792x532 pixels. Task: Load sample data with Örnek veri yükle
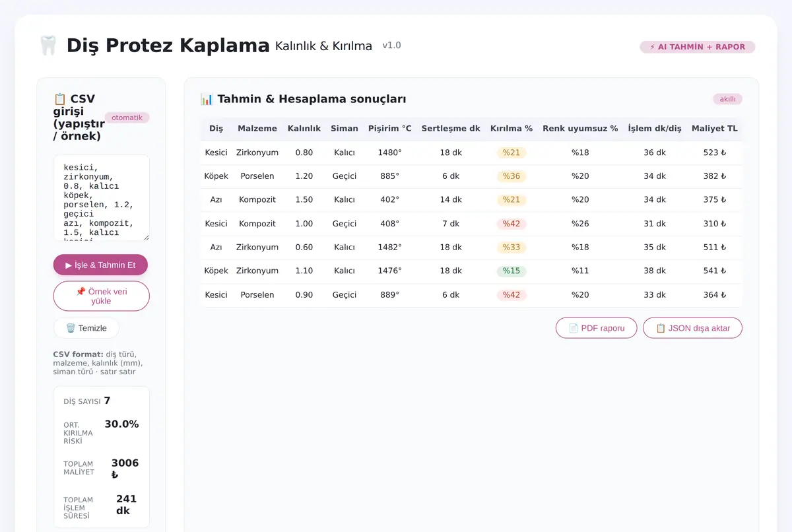(x=102, y=296)
